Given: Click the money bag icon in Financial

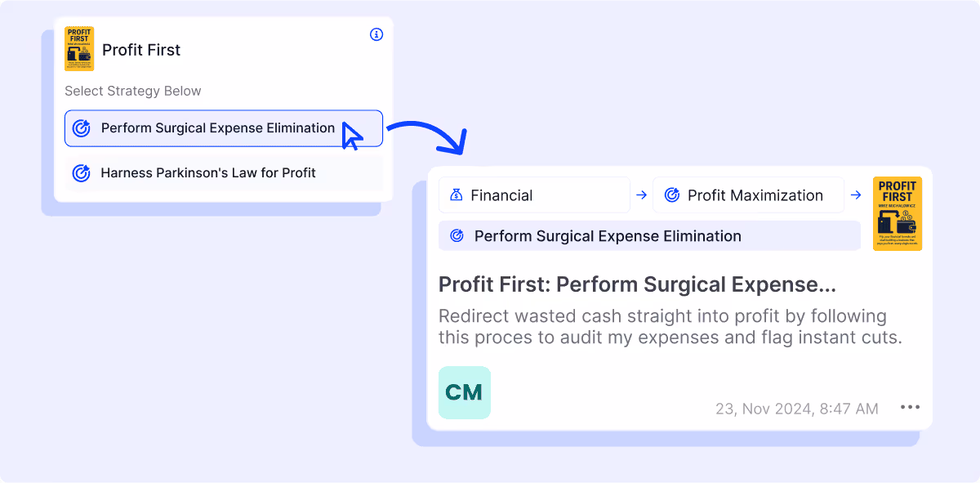Looking at the screenshot, I should tap(455, 195).
